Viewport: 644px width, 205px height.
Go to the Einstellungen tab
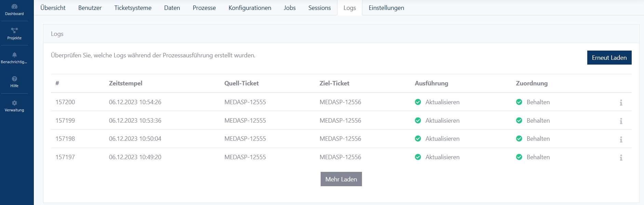(x=386, y=8)
